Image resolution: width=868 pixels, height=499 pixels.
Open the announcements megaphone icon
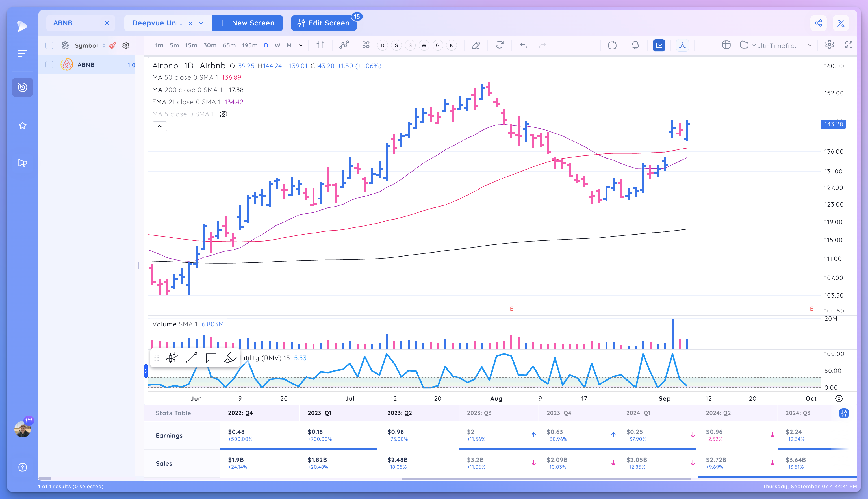click(x=23, y=163)
